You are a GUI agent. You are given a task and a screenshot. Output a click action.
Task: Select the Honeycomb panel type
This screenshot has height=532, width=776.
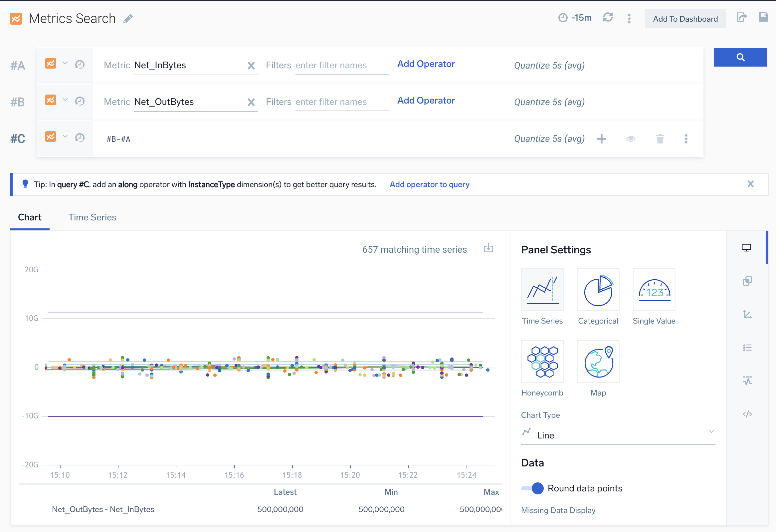(542, 362)
